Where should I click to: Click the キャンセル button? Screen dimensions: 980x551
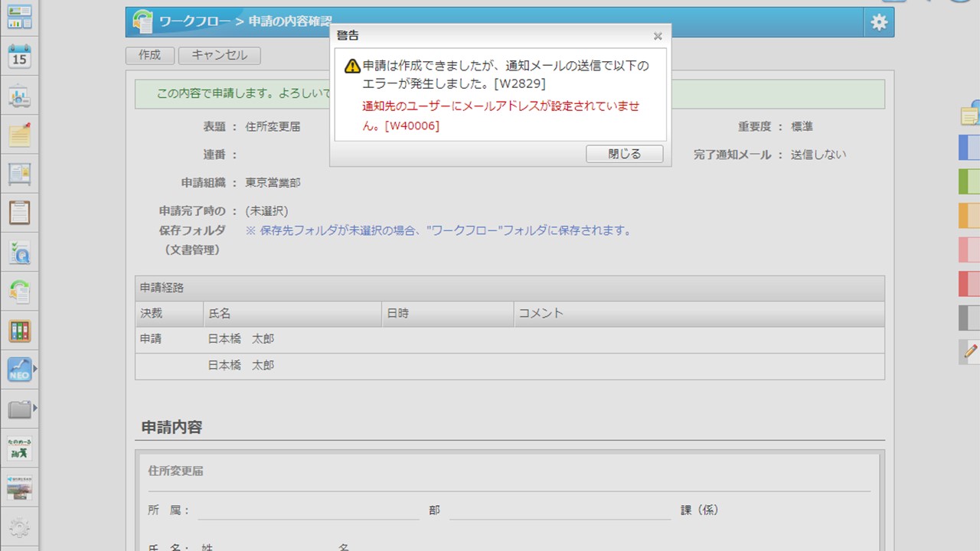219,55
